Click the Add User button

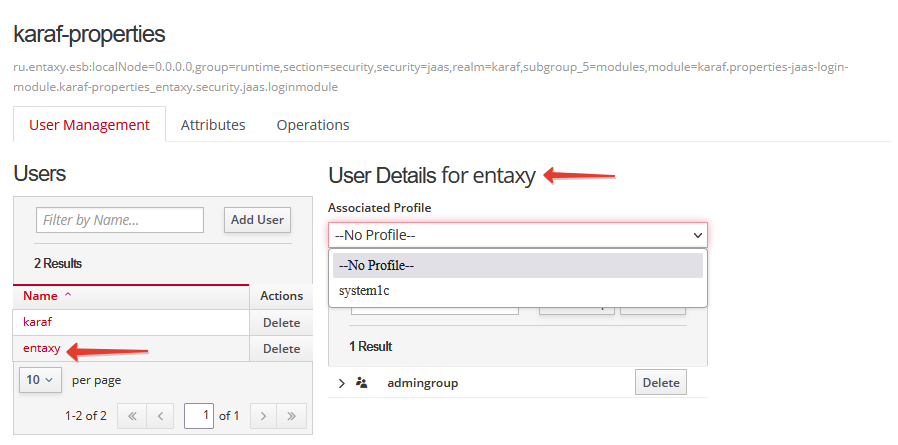pyautogui.click(x=257, y=220)
